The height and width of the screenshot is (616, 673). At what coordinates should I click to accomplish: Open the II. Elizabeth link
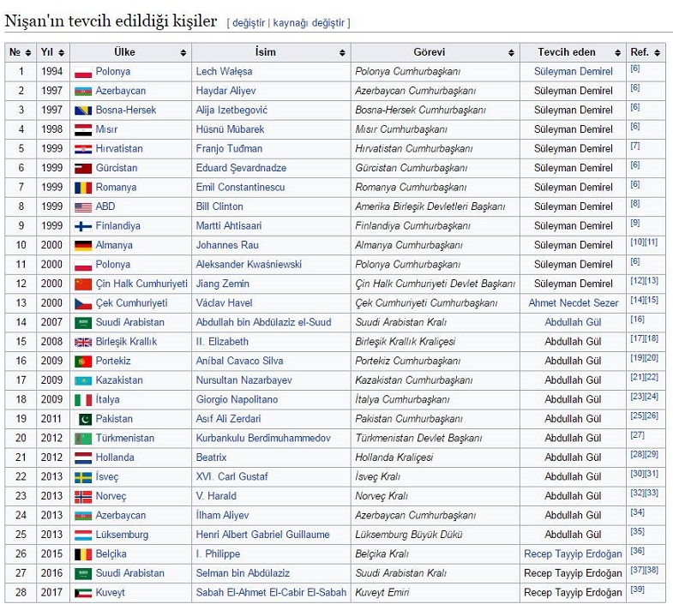point(222,342)
